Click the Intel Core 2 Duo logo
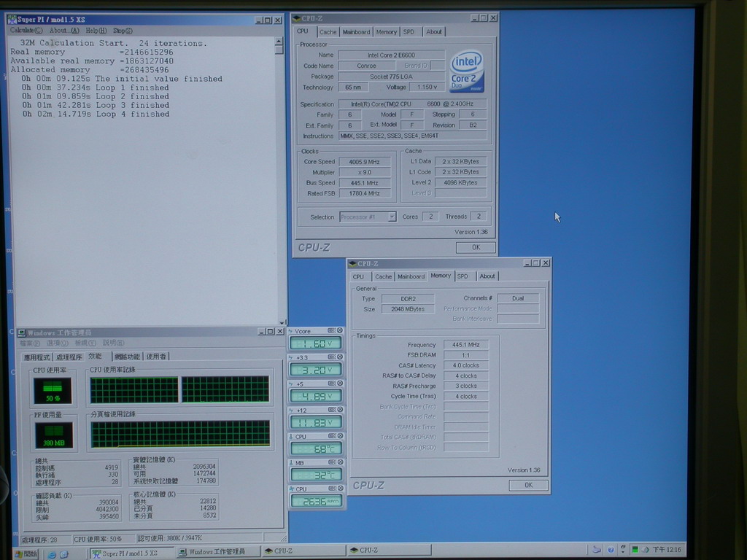The height and width of the screenshot is (560, 747). pyautogui.click(x=467, y=71)
